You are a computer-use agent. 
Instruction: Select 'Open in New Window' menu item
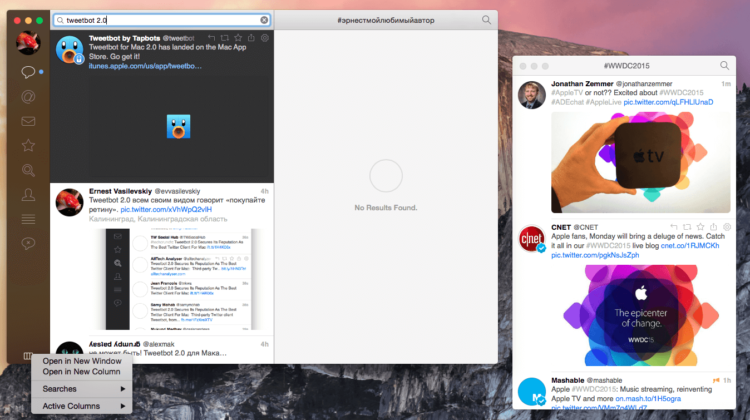(x=82, y=361)
